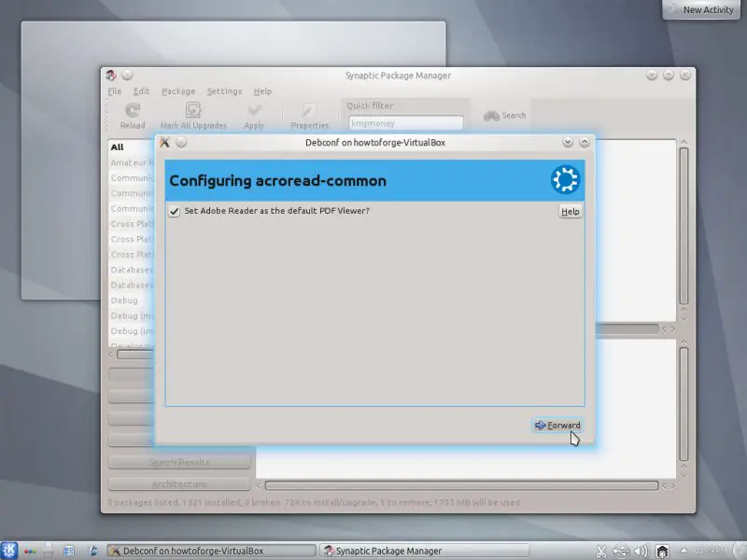Screen dimensions: 747x560
Task: Click the Synaptic bottom horizontal scrollbar
Action: point(461,485)
